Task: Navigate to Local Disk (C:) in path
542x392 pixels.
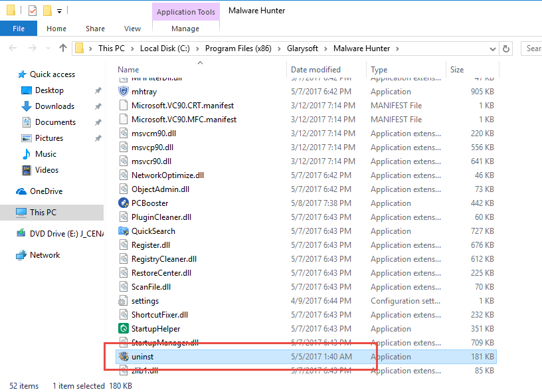Action: click(x=165, y=49)
